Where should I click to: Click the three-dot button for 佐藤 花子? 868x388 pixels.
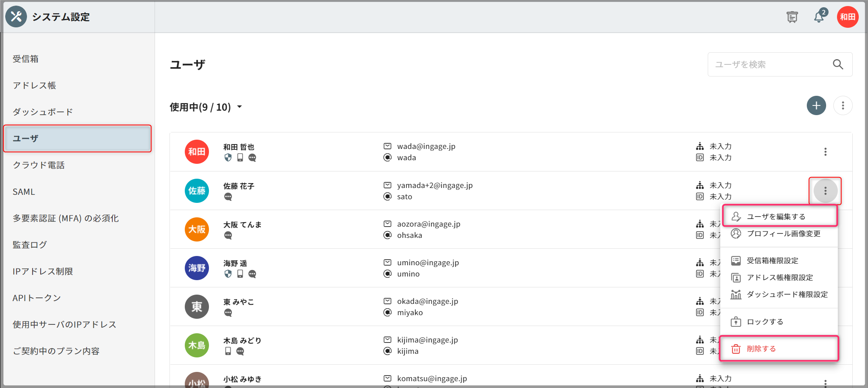[x=825, y=191]
